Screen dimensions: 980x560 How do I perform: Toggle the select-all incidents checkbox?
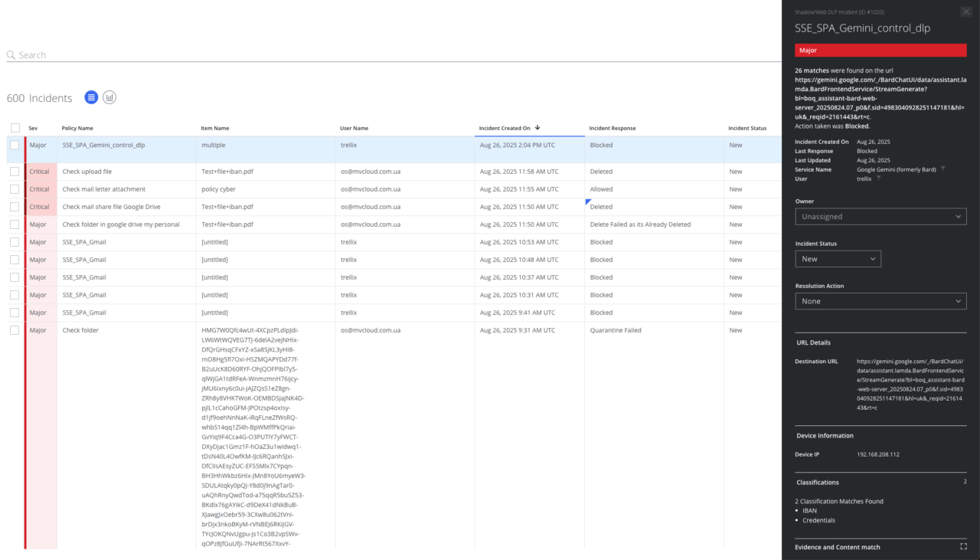15,128
